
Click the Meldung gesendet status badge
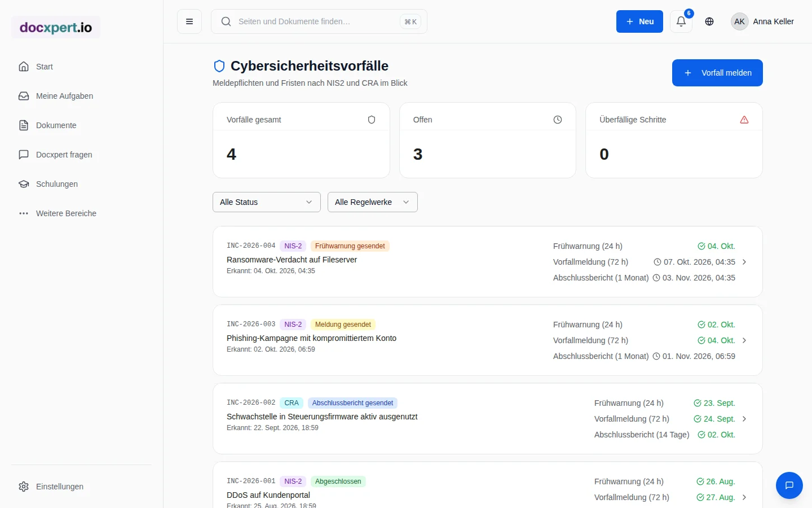click(x=343, y=325)
